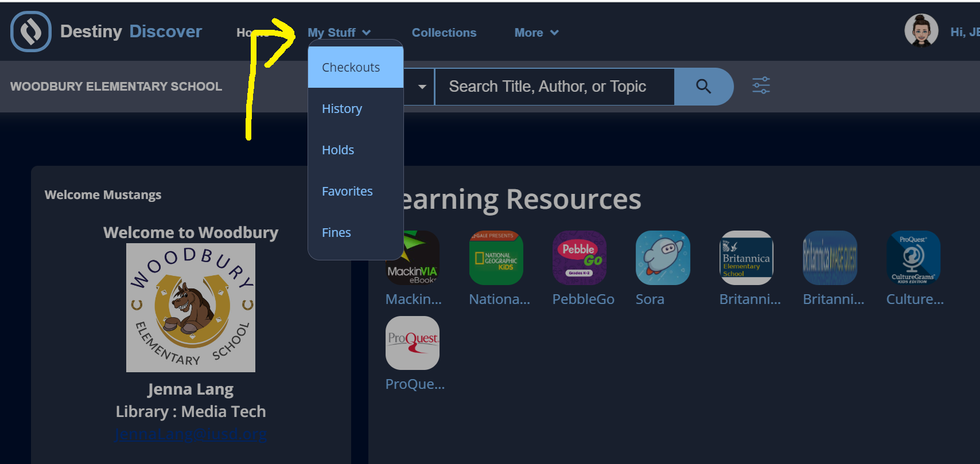The width and height of the screenshot is (980, 464).
Task: Select Checkouts from My Stuff menu
Action: click(356, 67)
